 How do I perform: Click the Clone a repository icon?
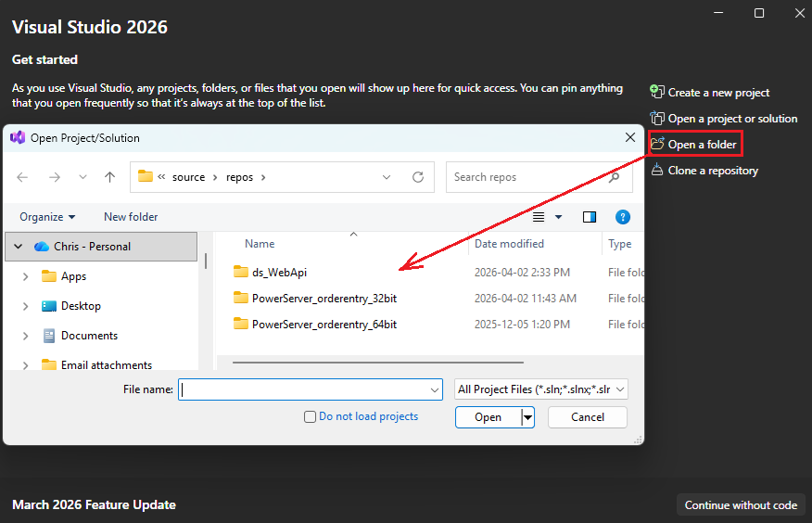[x=657, y=170]
